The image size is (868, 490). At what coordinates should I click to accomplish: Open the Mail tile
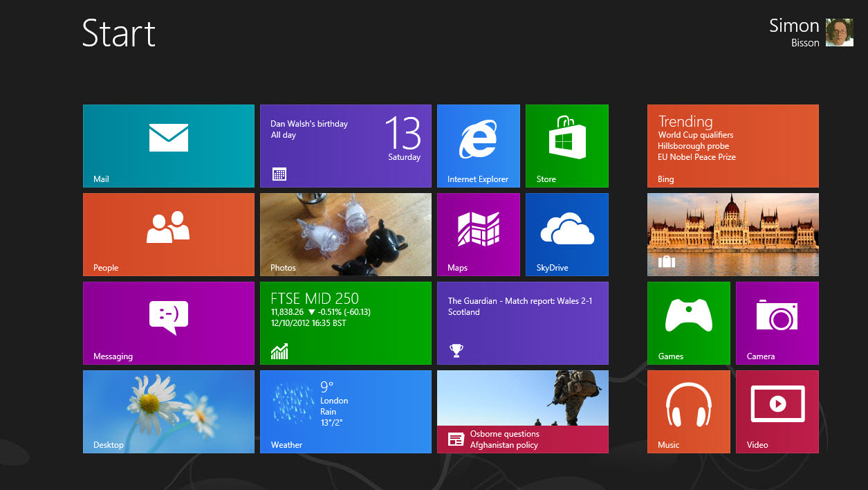[x=169, y=146]
